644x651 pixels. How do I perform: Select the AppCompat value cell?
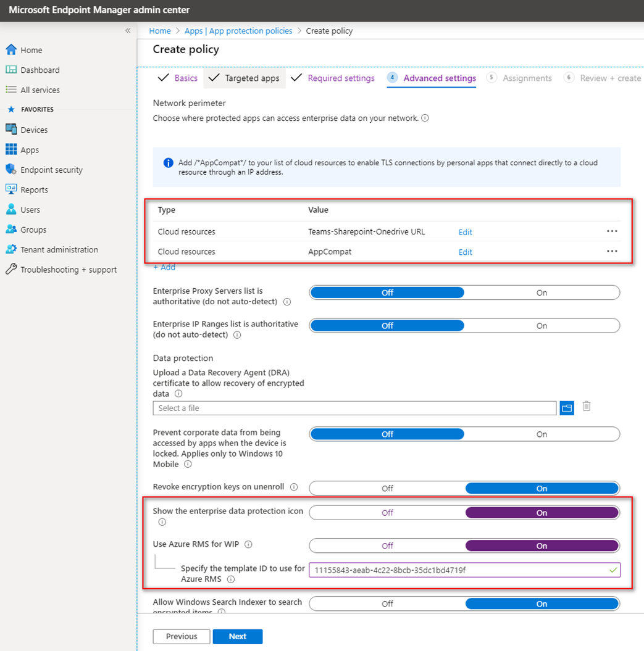pyautogui.click(x=330, y=252)
